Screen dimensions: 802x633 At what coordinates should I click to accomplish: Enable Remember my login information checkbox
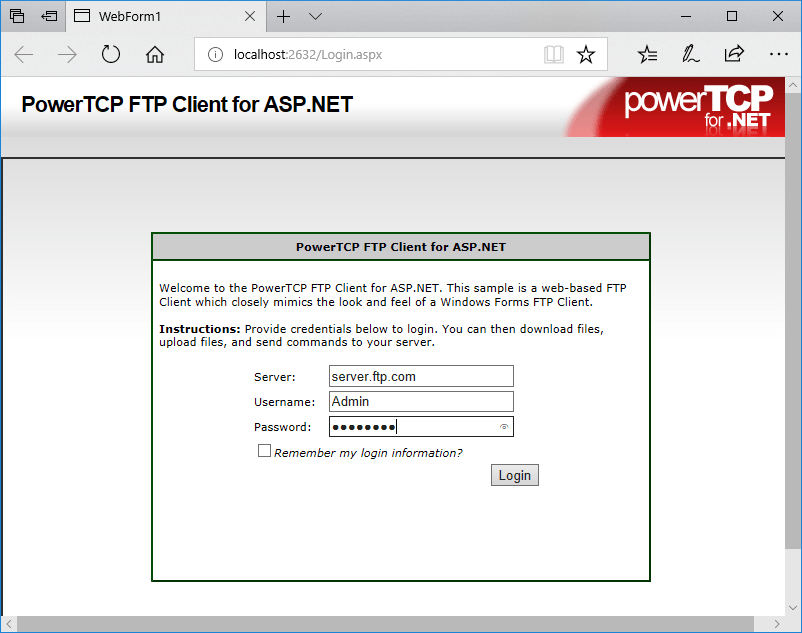264,451
